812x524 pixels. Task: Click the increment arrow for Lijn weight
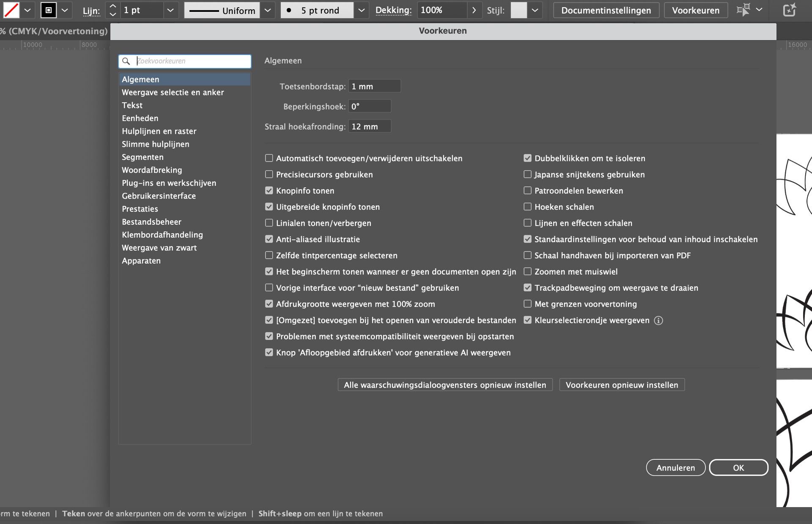click(x=112, y=6)
